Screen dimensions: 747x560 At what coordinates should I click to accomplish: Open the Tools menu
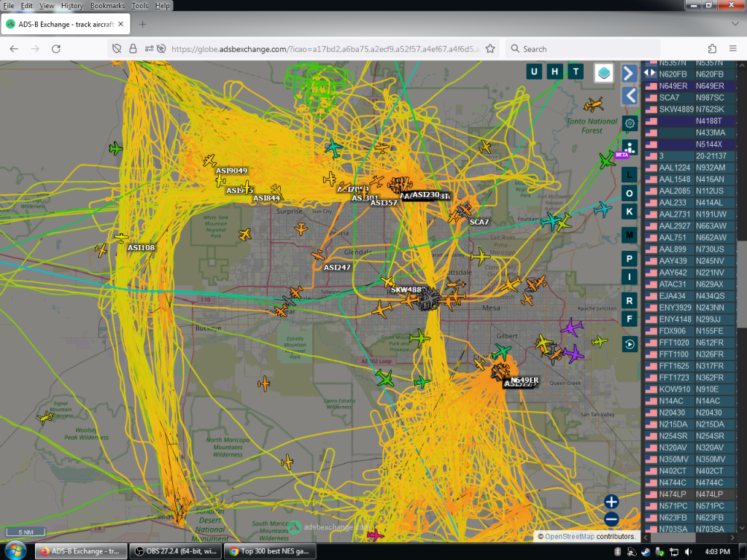click(139, 6)
